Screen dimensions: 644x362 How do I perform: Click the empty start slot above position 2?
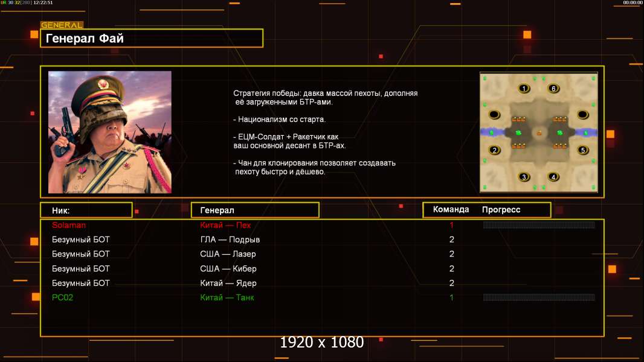click(494, 115)
